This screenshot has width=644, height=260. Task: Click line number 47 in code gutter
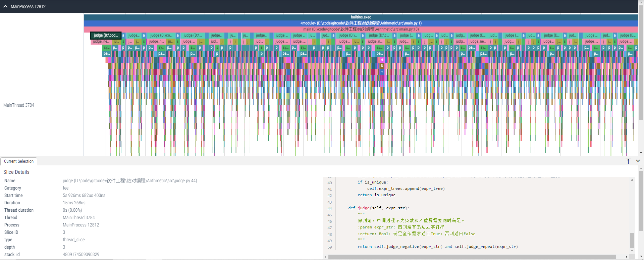tap(330, 227)
